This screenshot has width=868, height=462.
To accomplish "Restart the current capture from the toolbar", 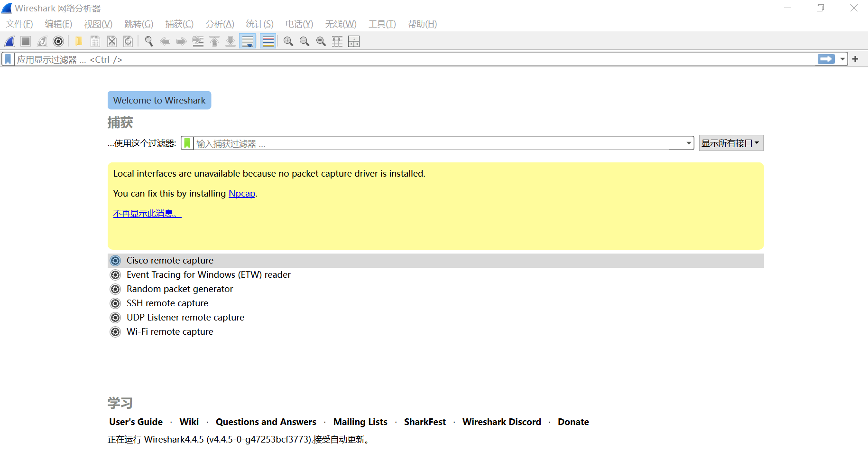I will (x=42, y=41).
